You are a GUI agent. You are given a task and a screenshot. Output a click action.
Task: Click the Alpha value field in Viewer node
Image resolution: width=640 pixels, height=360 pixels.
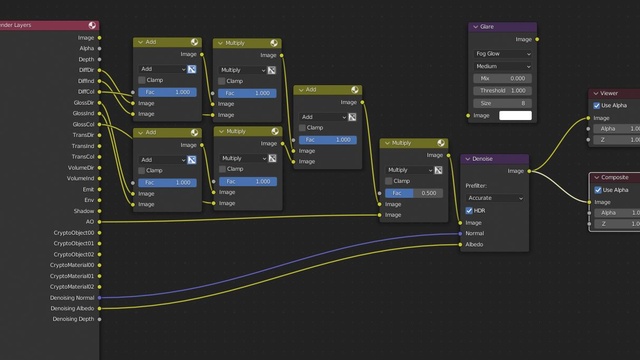pos(617,129)
